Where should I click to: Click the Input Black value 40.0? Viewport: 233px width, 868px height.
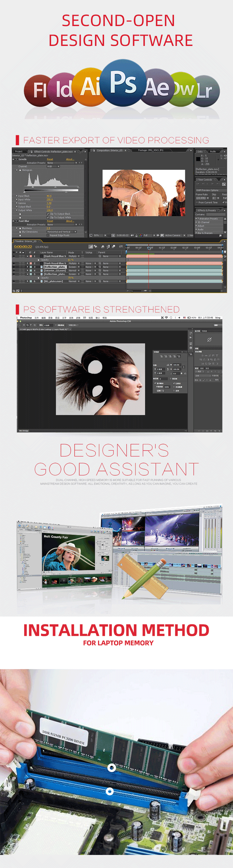(49, 196)
